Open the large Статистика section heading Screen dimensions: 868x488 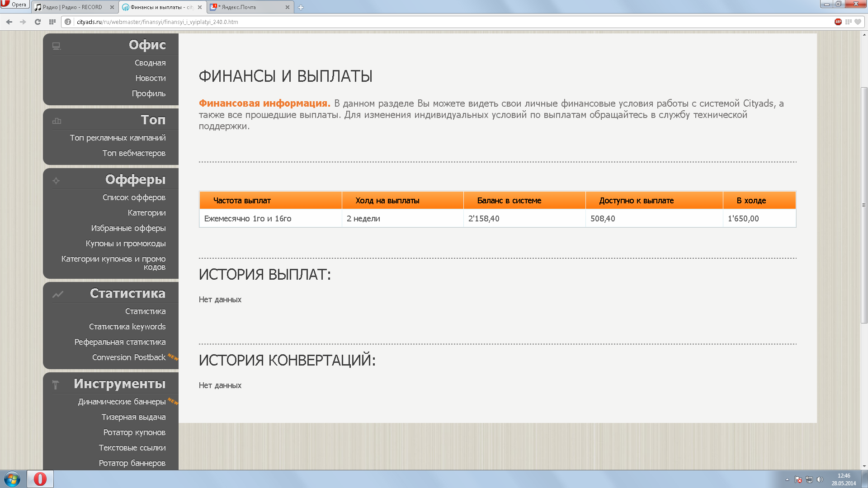[127, 293]
